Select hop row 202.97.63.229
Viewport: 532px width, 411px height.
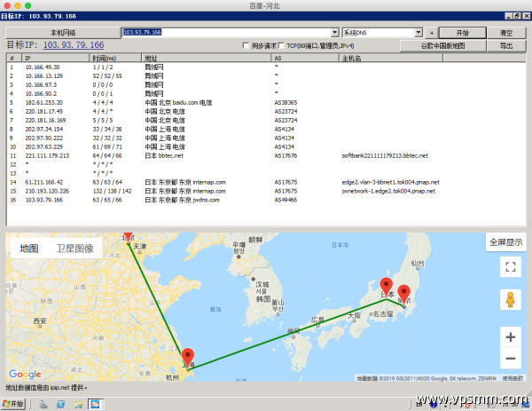pos(266,146)
